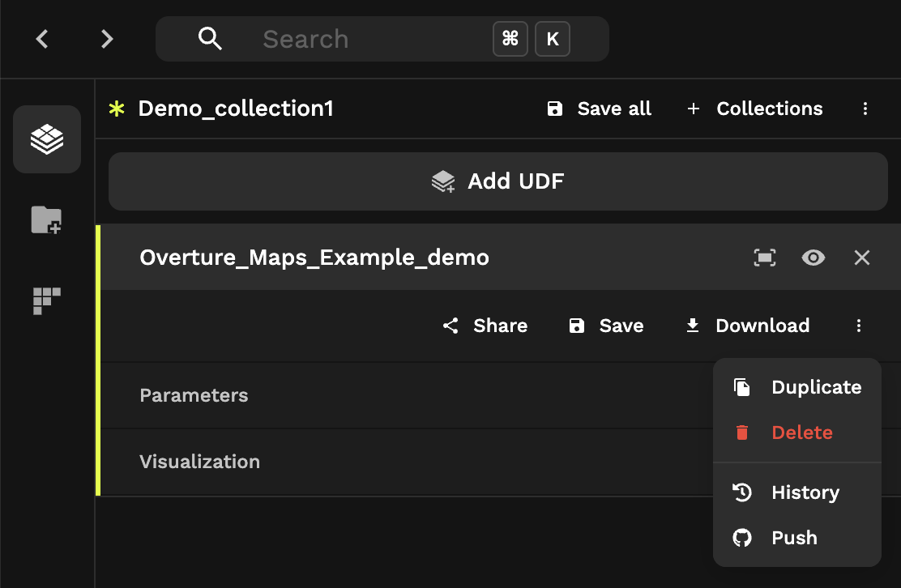Open History from the context menu

797,492
